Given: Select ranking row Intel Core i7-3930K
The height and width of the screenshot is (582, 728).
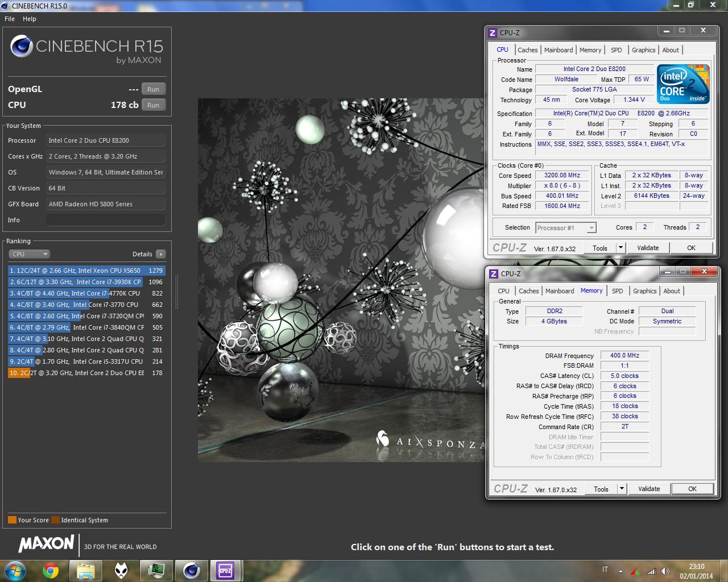Looking at the screenshot, I should (x=86, y=282).
